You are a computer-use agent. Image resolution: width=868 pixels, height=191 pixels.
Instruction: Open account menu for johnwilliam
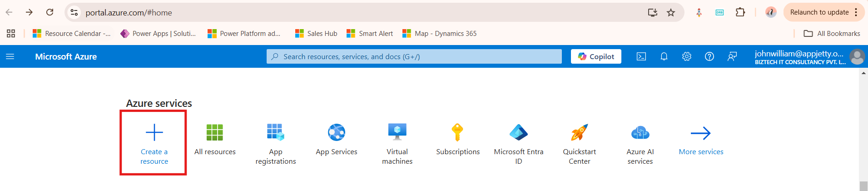pyautogui.click(x=809, y=57)
